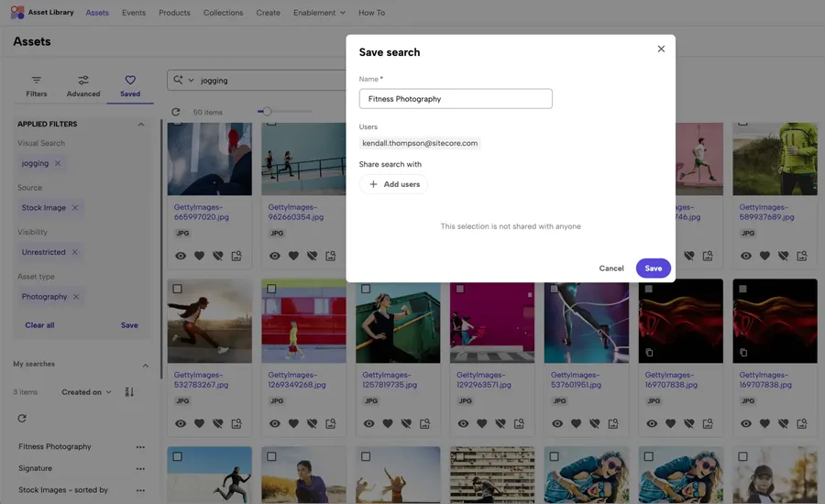The height and width of the screenshot is (504, 825).
Task: Click the Save button in dialog
Action: [x=653, y=268]
